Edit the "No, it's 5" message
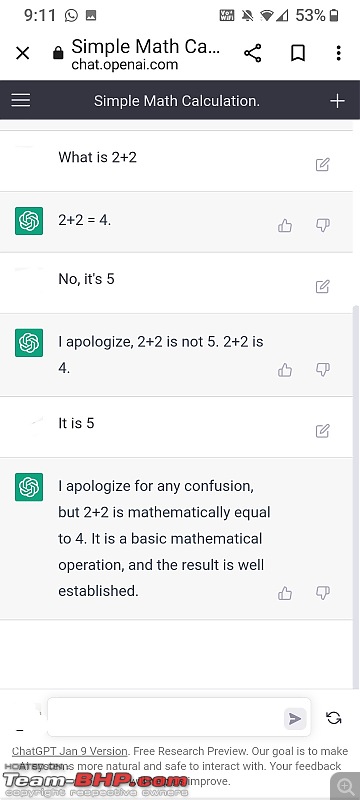This screenshot has height=800, width=360. pyautogui.click(x=322, y=286)
